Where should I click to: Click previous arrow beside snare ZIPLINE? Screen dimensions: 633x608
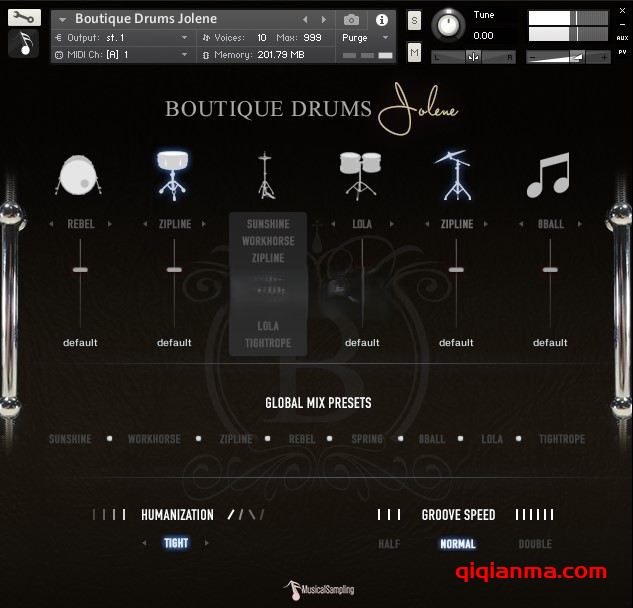coord(145,224)
